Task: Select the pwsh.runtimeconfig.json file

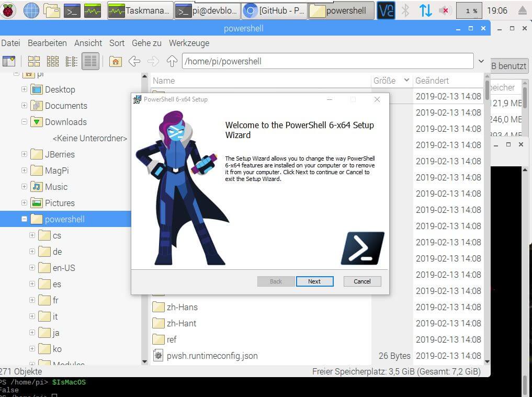Action: pyautogui.click(x=212, y=356)
